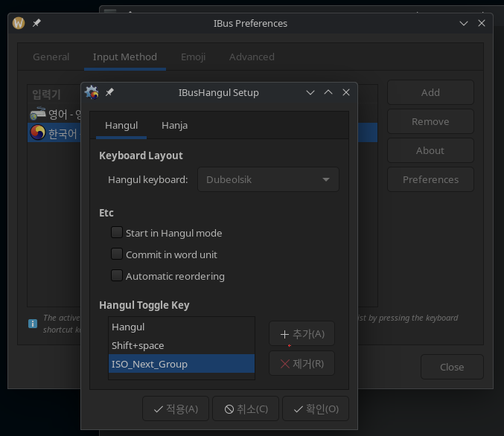Close the IBusHangul Setup dialog
This screenshot has height=436, width=504.
(x=346, y=92)
